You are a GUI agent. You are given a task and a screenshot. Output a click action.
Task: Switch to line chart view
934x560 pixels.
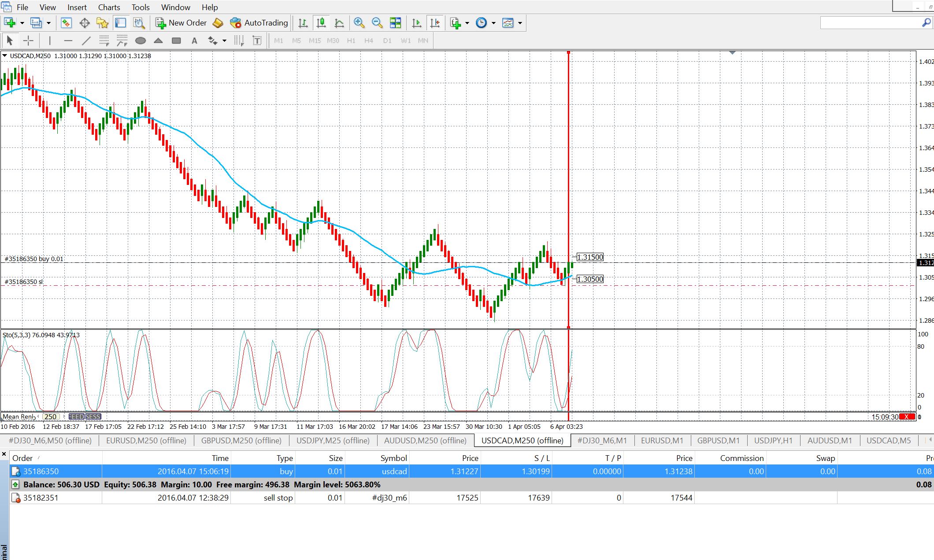[339, 23]
